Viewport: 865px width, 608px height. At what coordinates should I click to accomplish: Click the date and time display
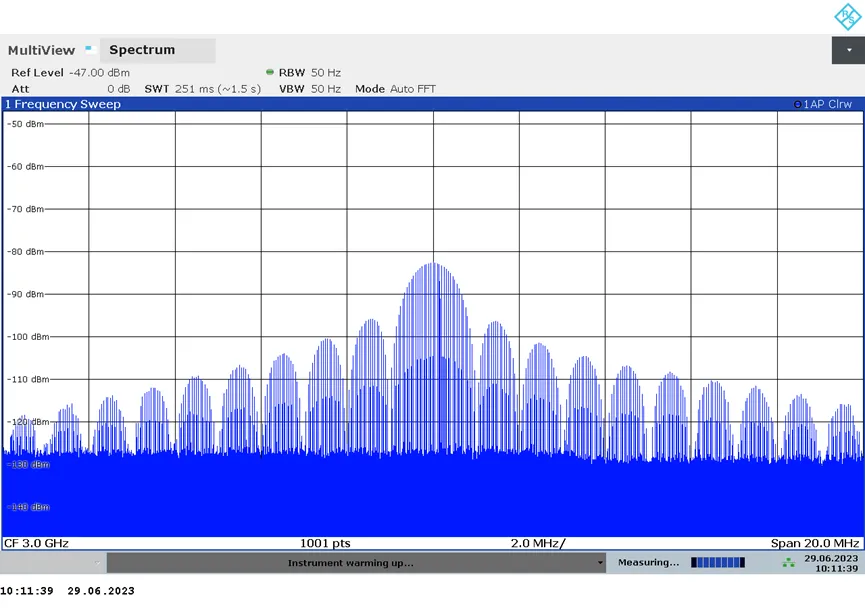(830, 563)
